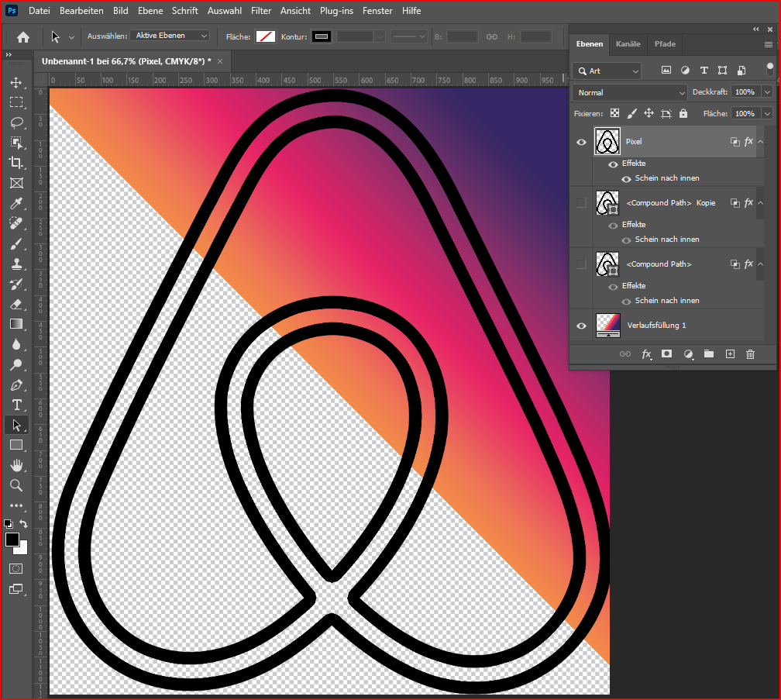Viewport: 781px width, 700px height.
Task: Click the new layer button
Action: click(730, 354)
